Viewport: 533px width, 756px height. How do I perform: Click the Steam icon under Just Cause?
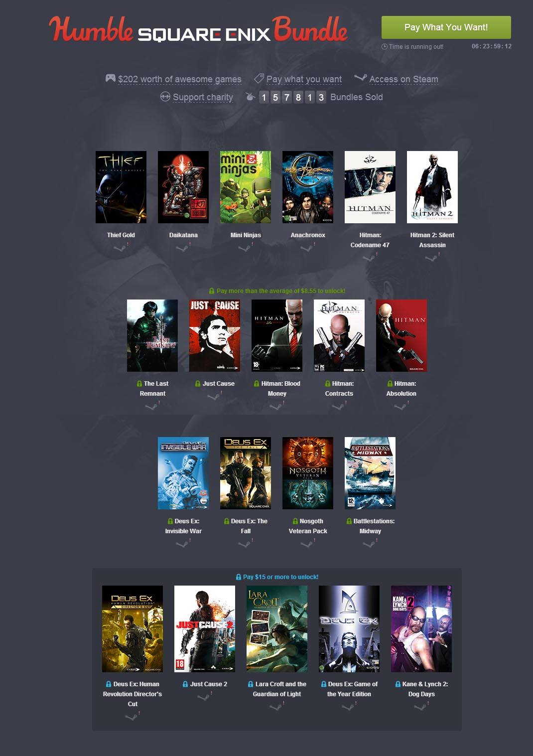pos(213,396)
